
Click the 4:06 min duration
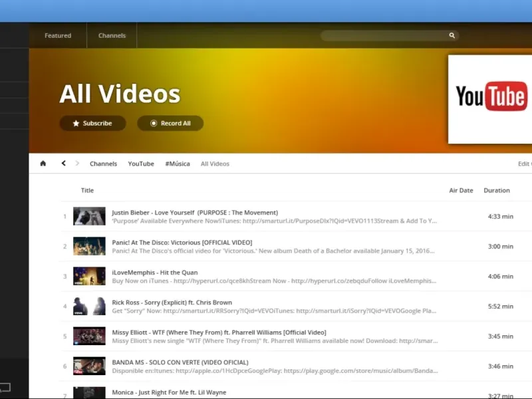[501, 276]
